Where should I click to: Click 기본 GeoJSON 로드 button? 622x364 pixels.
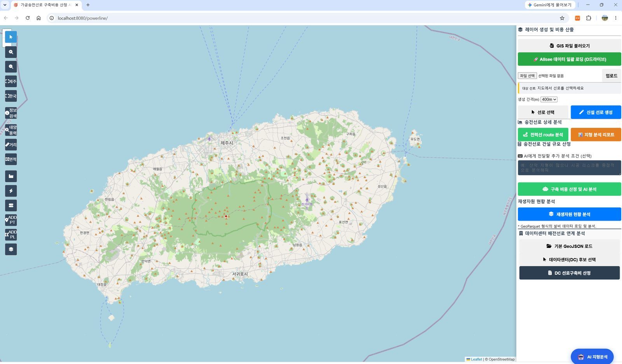click(569, 246)
